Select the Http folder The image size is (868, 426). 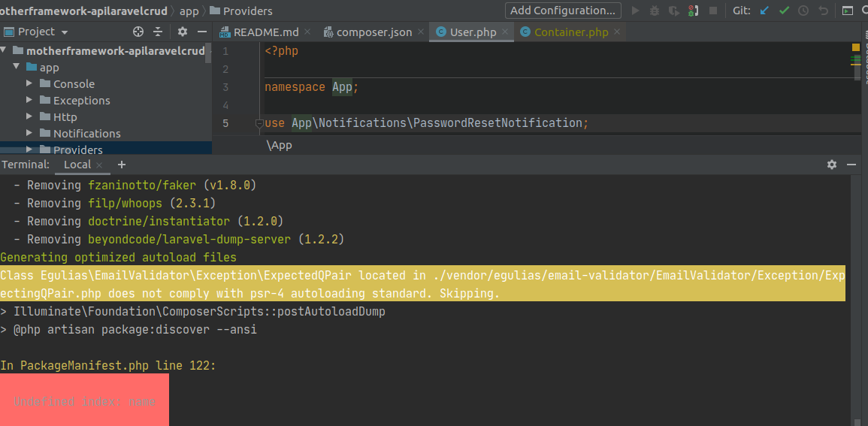click(x=65, y=117)
